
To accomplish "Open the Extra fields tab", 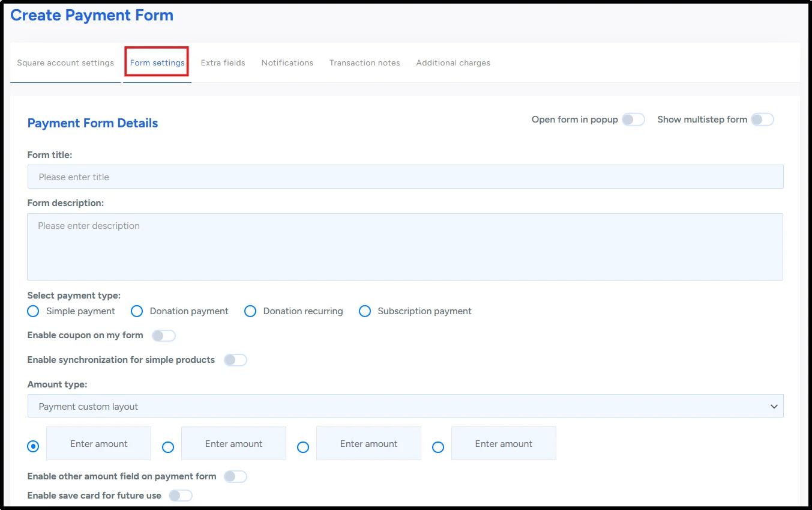I will [x=223, y=62].
